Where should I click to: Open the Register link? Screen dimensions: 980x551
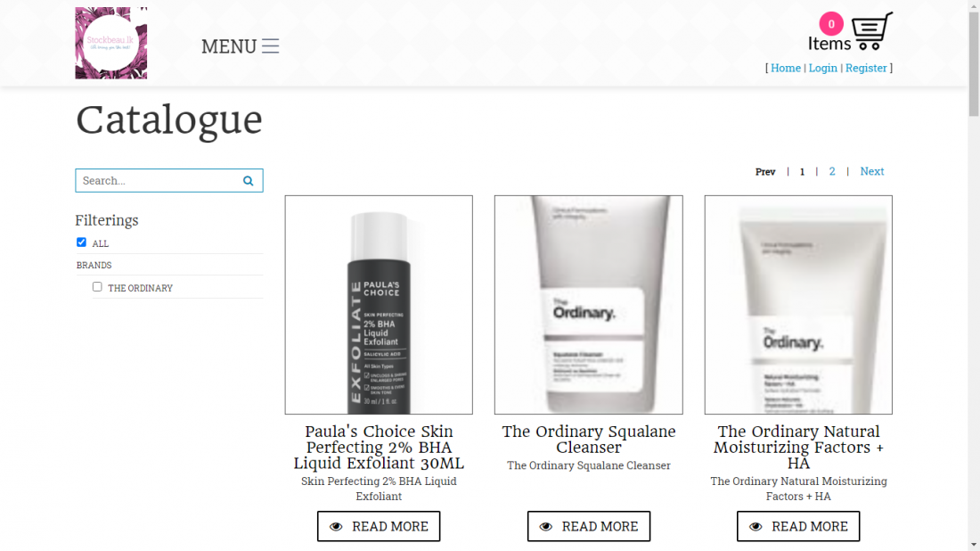(x=866, y=68)
